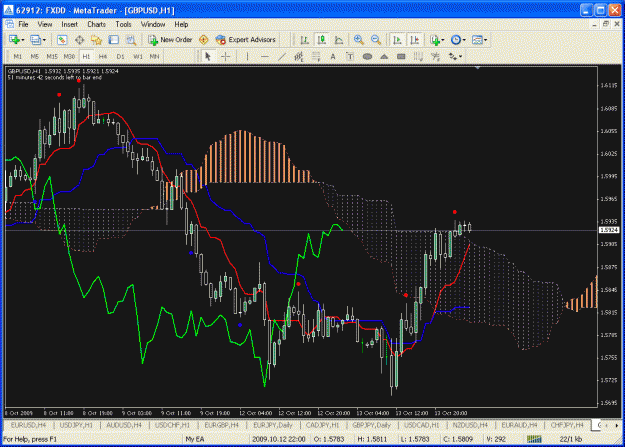This screenshot has width=625, height=447.
Task: Select the Cursor arrow tool
Action: pyautogui.click(x=208, y=57)
